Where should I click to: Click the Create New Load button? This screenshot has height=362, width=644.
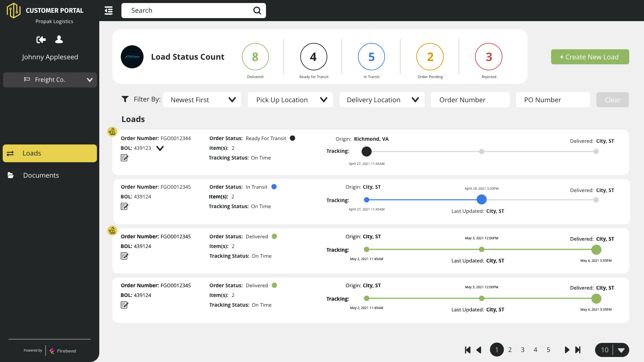[590, 57]
